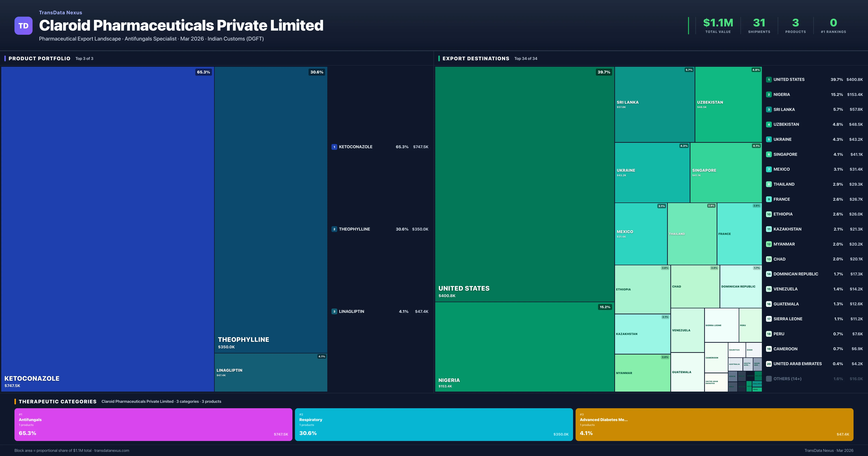Image resolution: width=868 pixels, height=456 pixels.
Task: Click the magenta Antifungals category swatch
Action: (x=153, y=424)
